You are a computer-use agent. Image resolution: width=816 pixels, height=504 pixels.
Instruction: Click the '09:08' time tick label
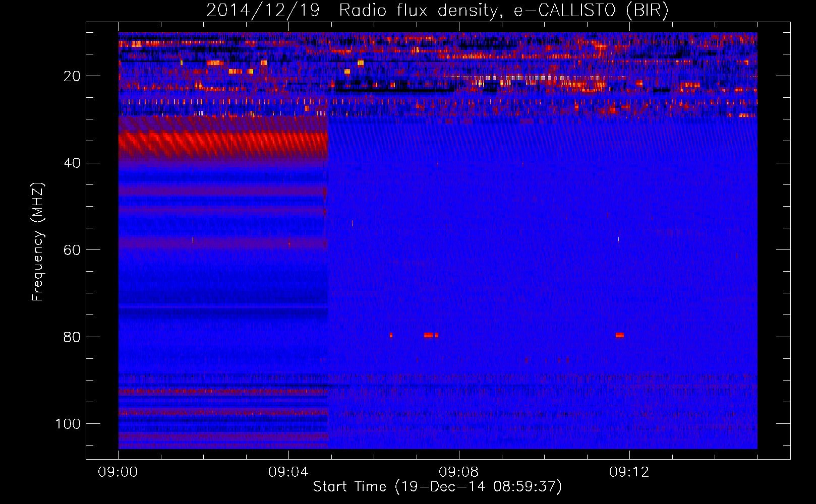(x=459, y=472)
